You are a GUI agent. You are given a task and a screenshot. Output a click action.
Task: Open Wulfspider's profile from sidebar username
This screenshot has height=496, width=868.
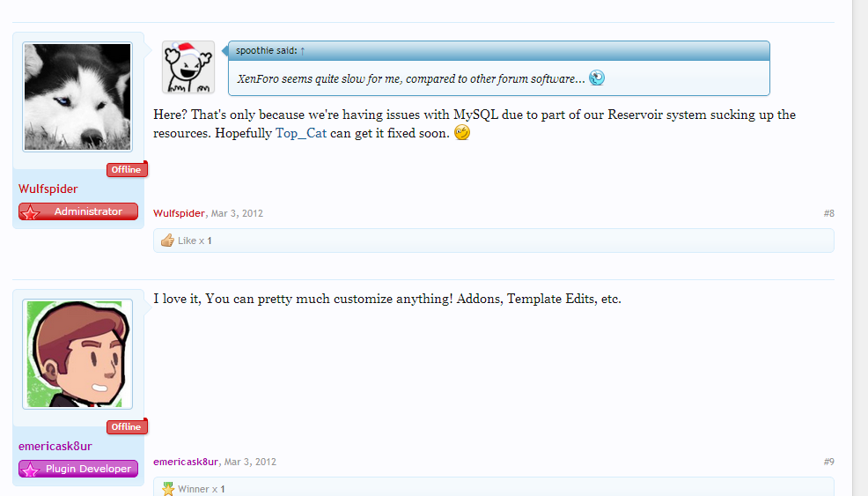[48, 189]
